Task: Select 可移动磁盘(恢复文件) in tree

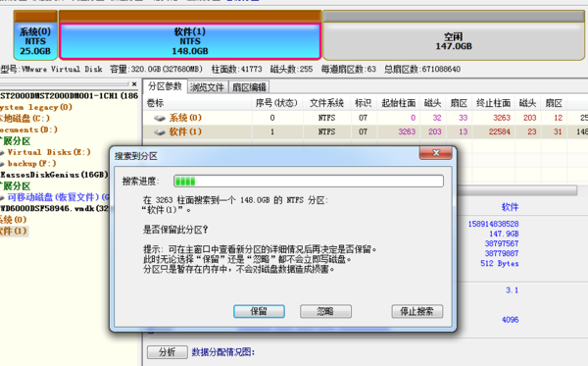Action: click(58, 197)
